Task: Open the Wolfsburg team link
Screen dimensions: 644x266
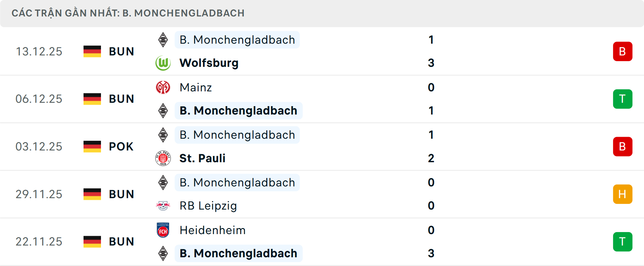Action: (x=209, y=63)
